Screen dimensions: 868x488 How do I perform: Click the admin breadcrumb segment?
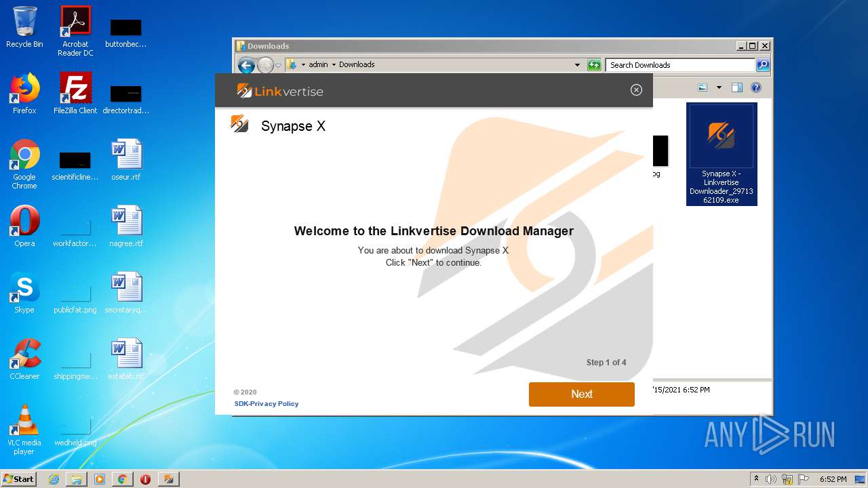[318, 65]
